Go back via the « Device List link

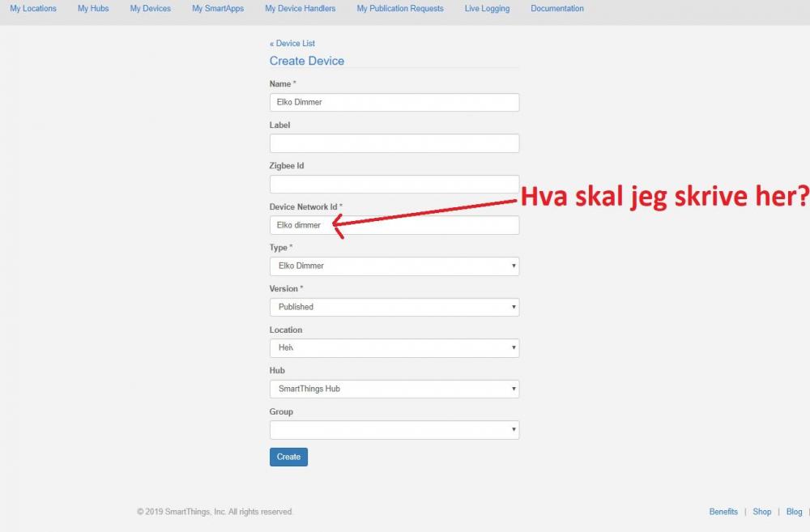click(292, 44)
